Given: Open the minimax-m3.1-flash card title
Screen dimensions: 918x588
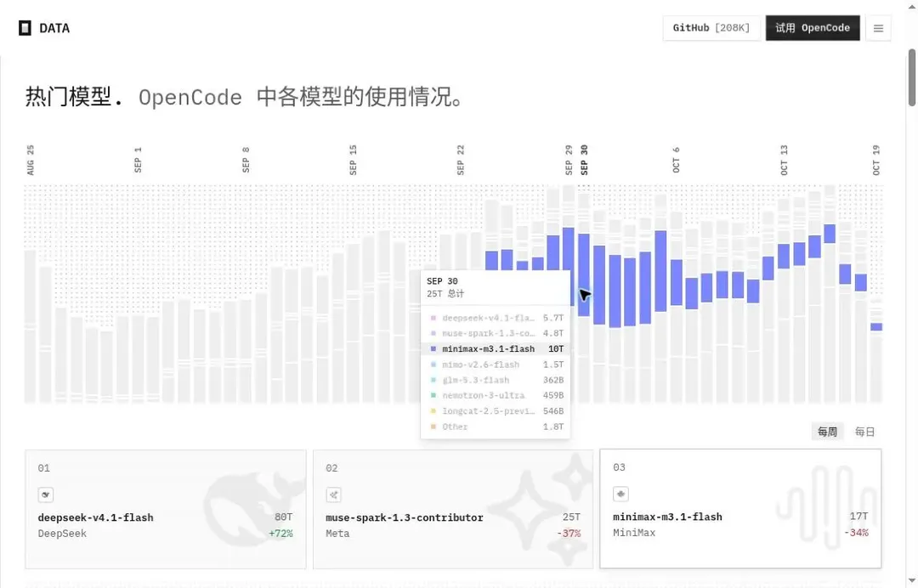Looking at the screenshot, I should click(x=667, y=517).
